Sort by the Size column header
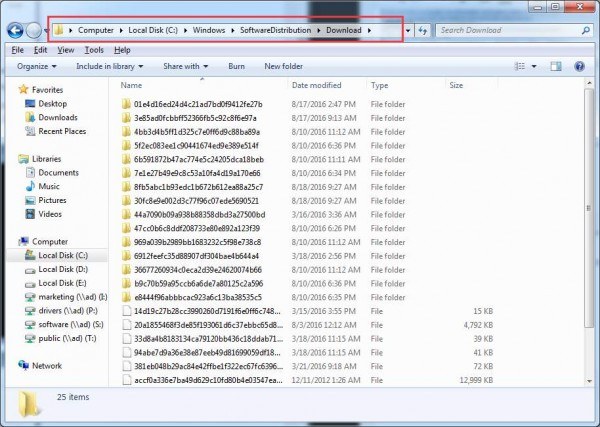This screenshot has width=600, height=427. pos(472,85)
